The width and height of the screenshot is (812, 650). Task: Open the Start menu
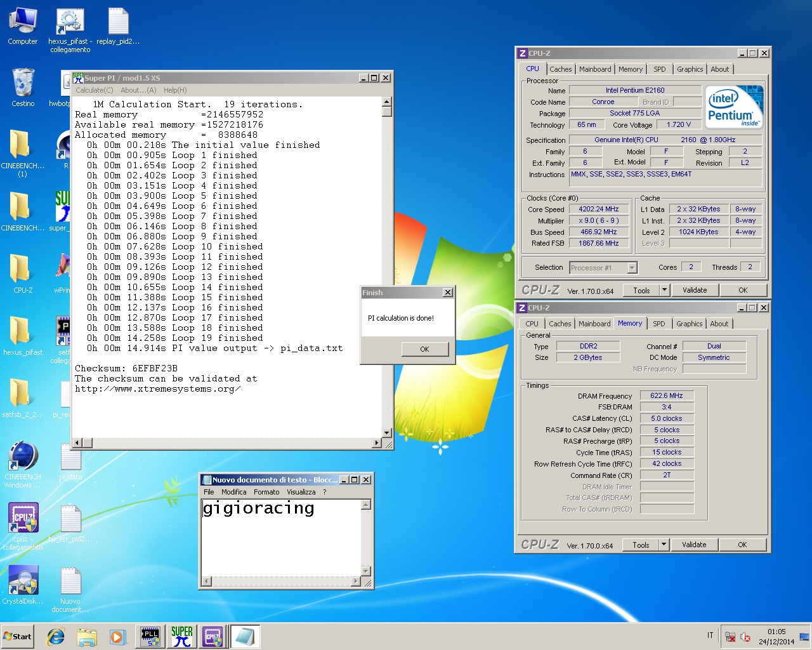(18, 637)
